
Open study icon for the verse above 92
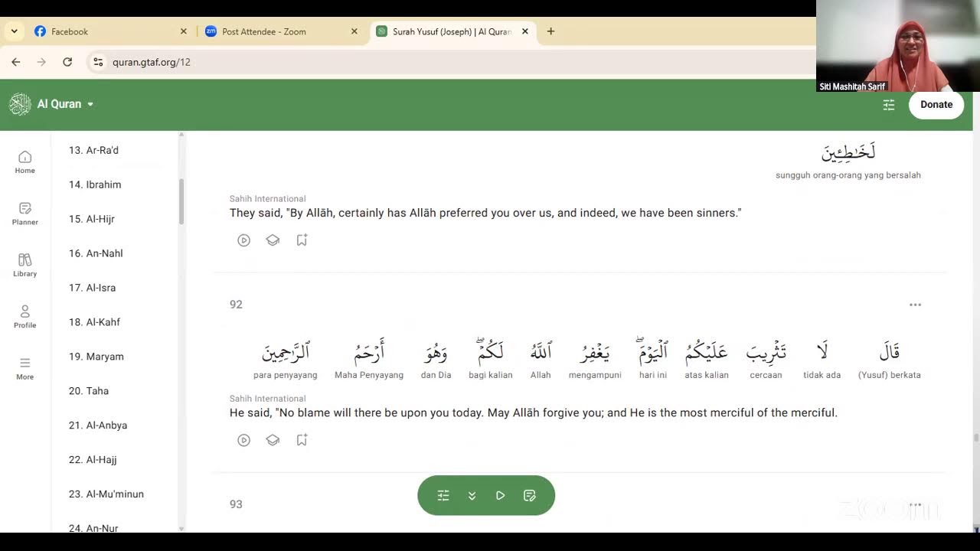(x=273, y=240)
